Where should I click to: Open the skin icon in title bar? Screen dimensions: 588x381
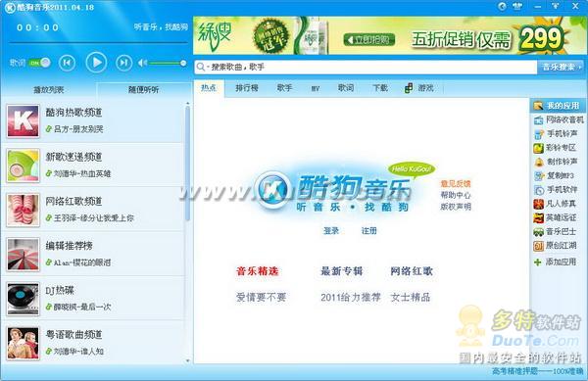(x=517, y=6)
